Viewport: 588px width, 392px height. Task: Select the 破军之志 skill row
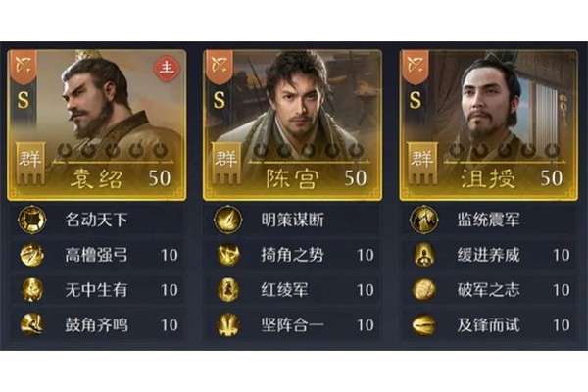488,290
